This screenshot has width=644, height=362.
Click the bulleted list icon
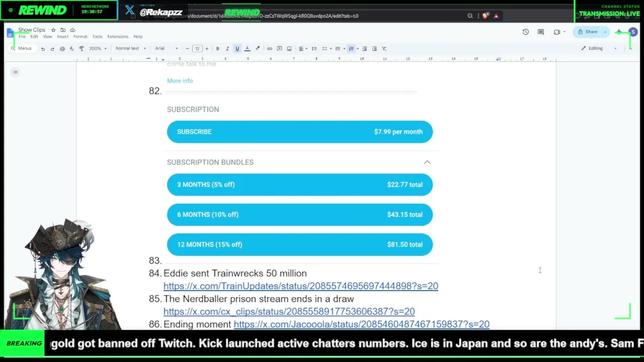(x=339, y=49)
